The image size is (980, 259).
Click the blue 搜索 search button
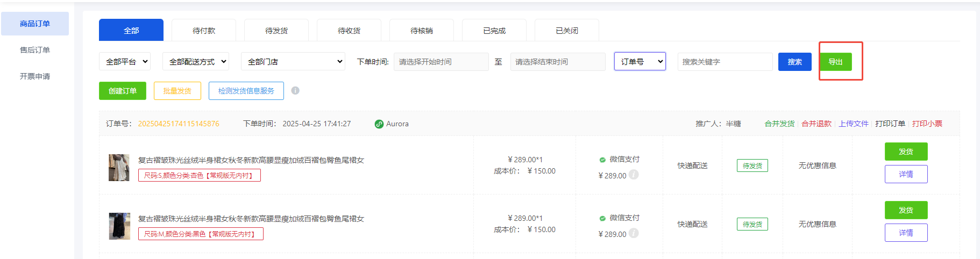(x=794, y=62)
